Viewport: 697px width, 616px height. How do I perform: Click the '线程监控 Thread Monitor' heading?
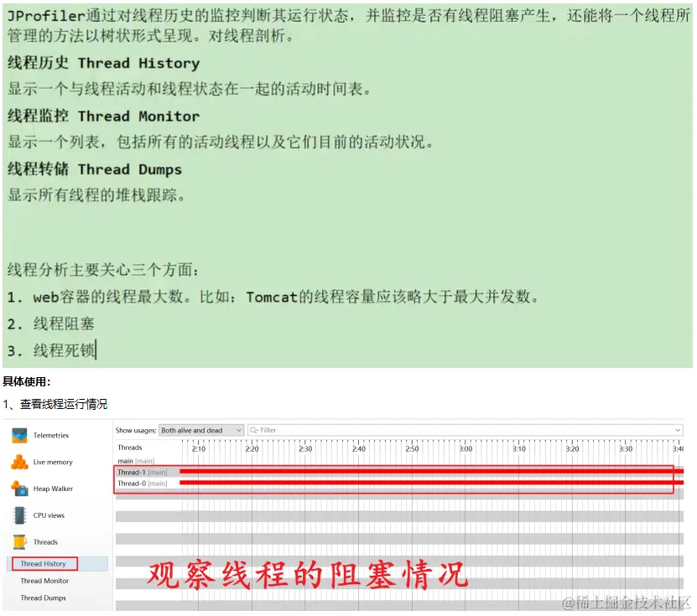(x=103, y=116)
